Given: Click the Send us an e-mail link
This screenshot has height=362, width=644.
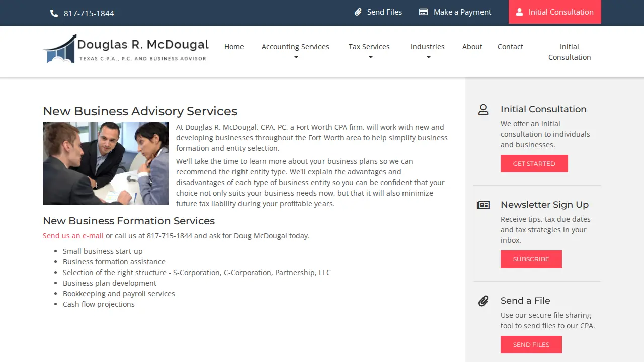Looking at the screenshot, I should click(x=73, y=236).
